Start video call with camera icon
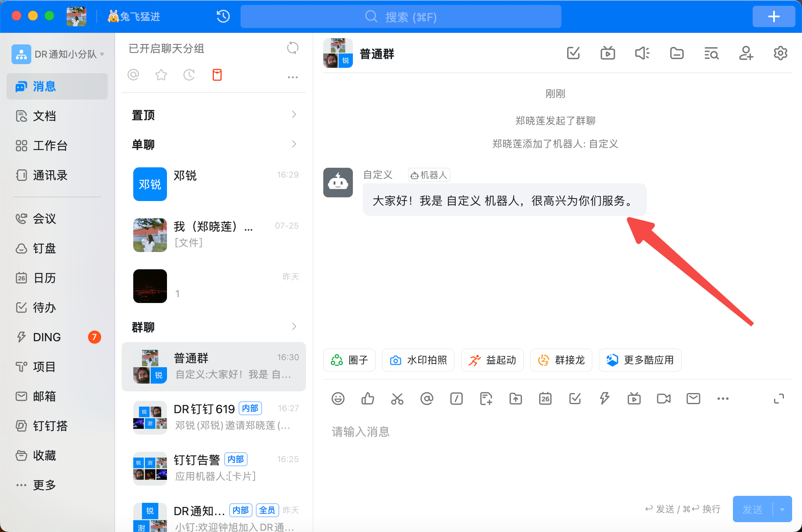Image resolution: width=802 pixels, height=532 pixels. click(x=664, y=398)
